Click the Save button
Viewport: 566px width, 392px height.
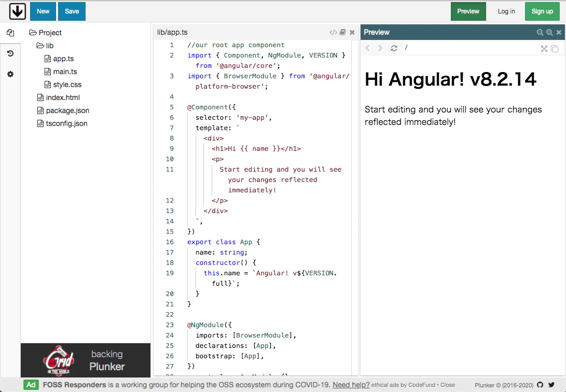72,11
